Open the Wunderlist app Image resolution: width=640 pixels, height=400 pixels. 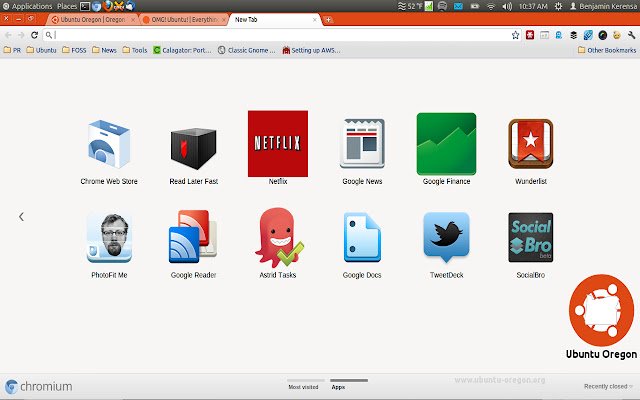click(x=531, y=144)
